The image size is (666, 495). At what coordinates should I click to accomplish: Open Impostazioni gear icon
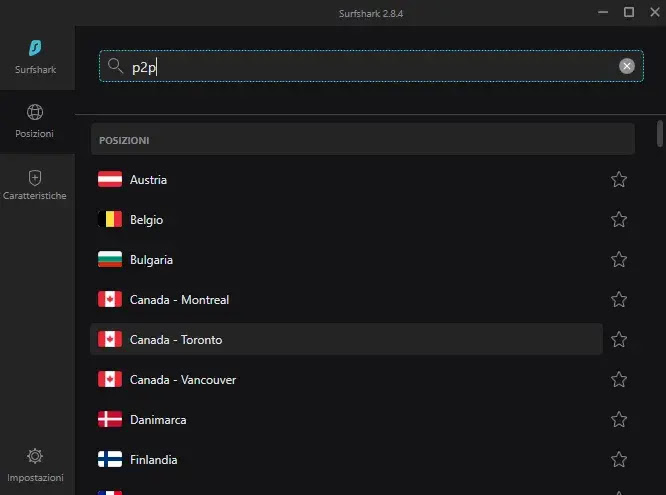point(35,456)
